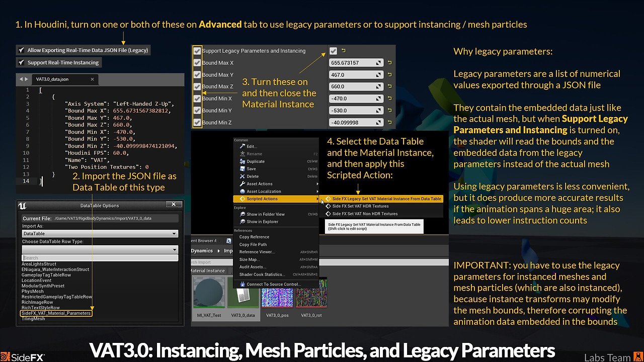Run Side FX Set VAT HDR Textures
This screenshot has width=644, height=362.
click(382, 206)
